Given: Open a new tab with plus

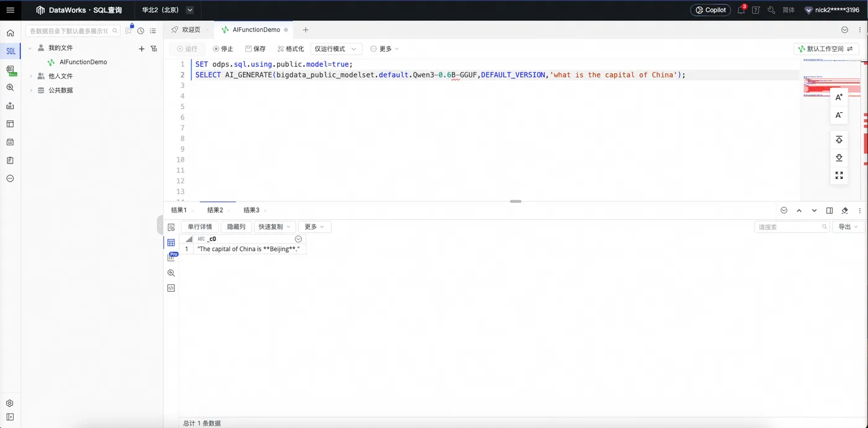Looking at the screenshot, I should click(x=306, y=30).
